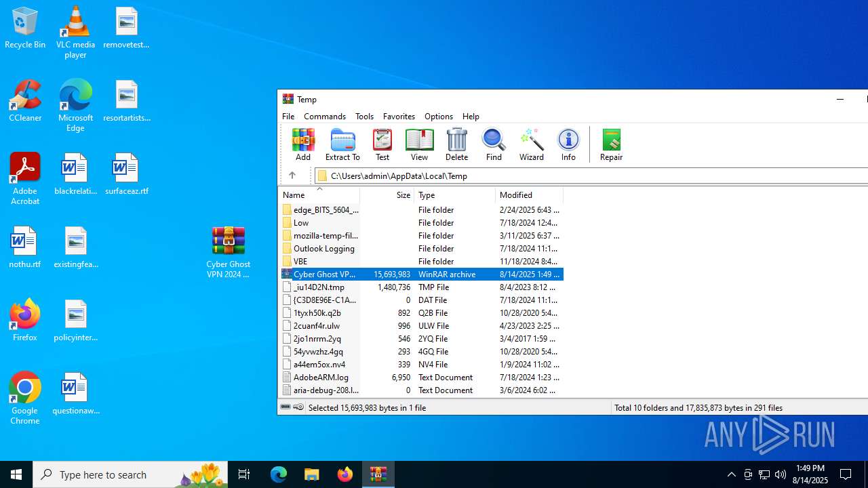Click the key icon in status bar
The width and height of the screenshot is (868, 488).
298,407
